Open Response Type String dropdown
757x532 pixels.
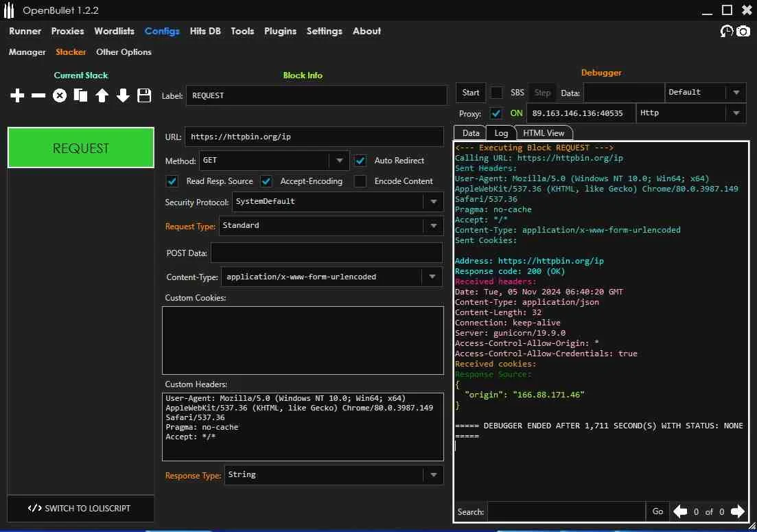pyautogui.click(x=334, y=474)
